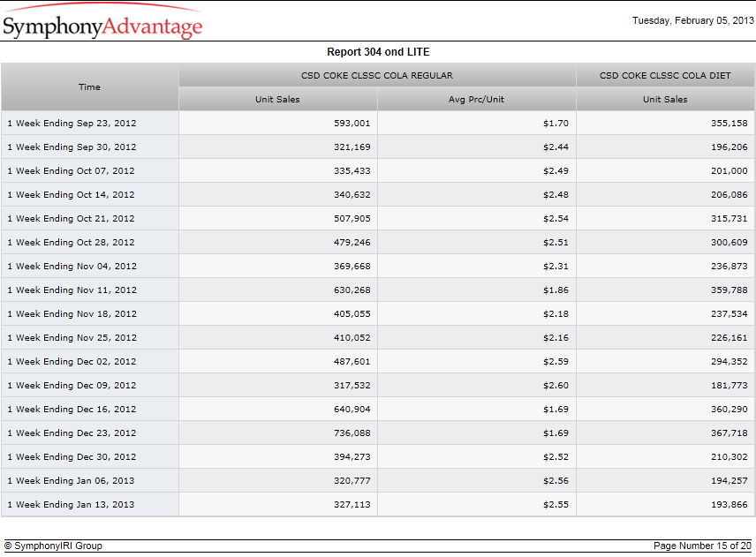Screen dimensions: 756x557
Task: Select row 1 Week Ending Oct 14, 2012
Action: coord(377,195)
